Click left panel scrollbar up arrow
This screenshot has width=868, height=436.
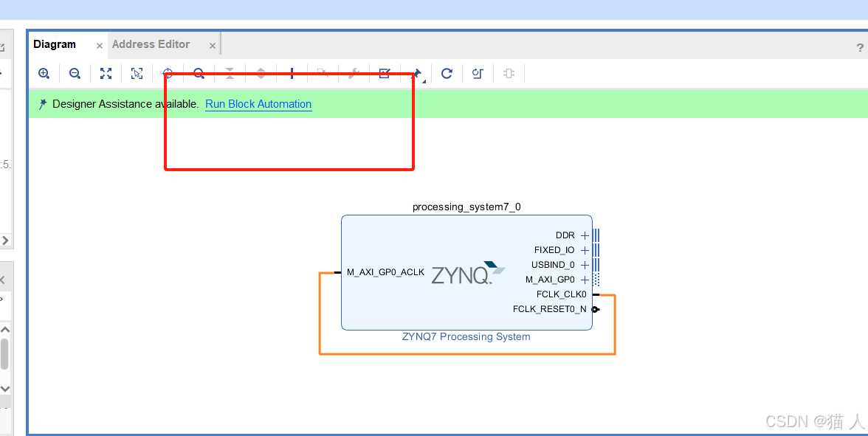[4, 329]
